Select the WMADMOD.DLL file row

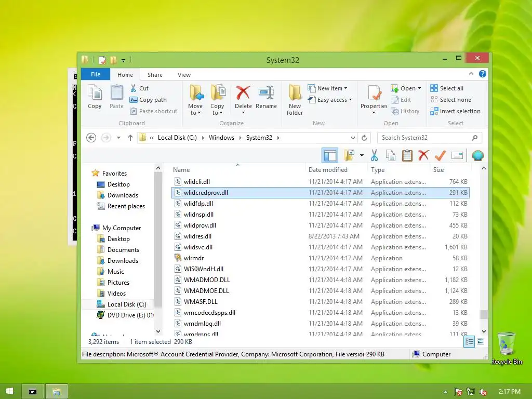click(x=321, y=280)
